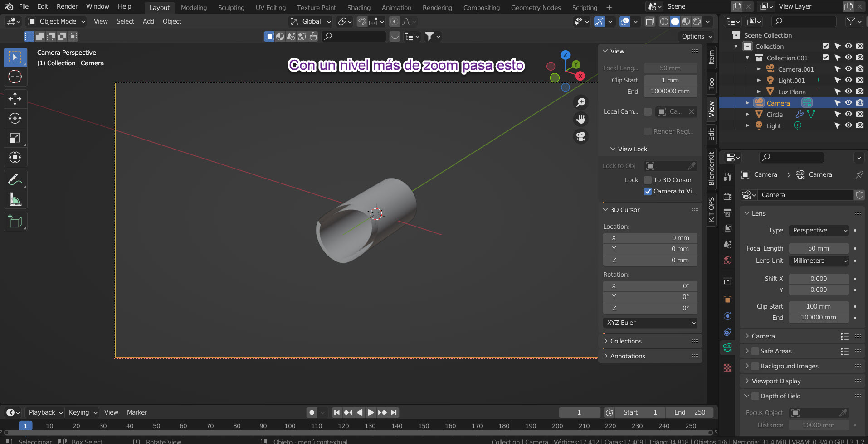Pick the Measure tool
Image resolution: width=868 pixels, height=444 pixels.
pyautogui.click(x=15, y=199)
